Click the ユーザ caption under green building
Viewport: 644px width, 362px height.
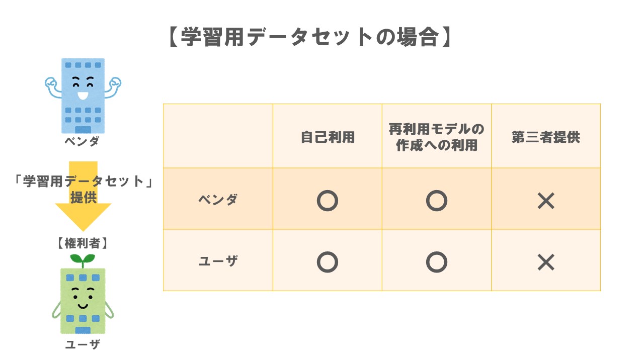(83, 345)
